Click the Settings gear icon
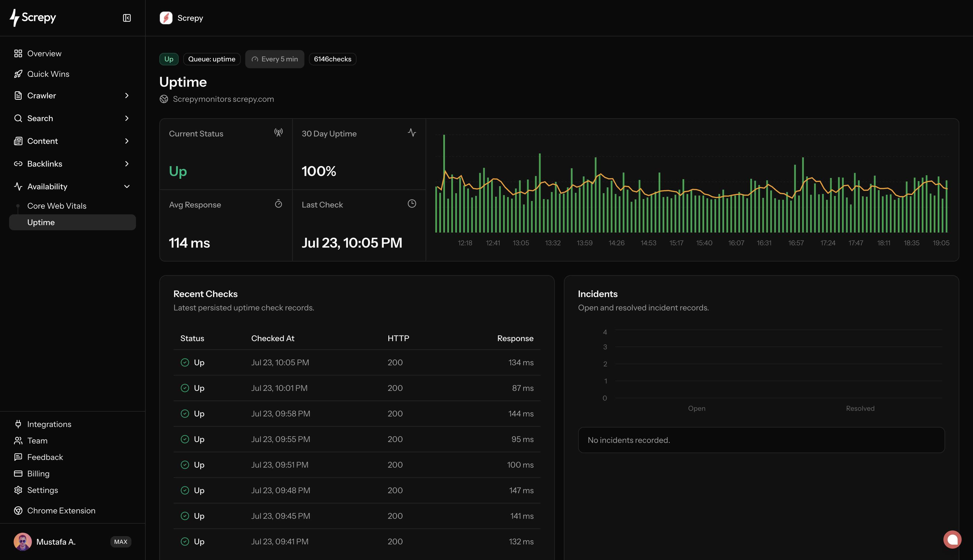The height and width of the screenshot is (560, 973). click(x=18, y=490)
